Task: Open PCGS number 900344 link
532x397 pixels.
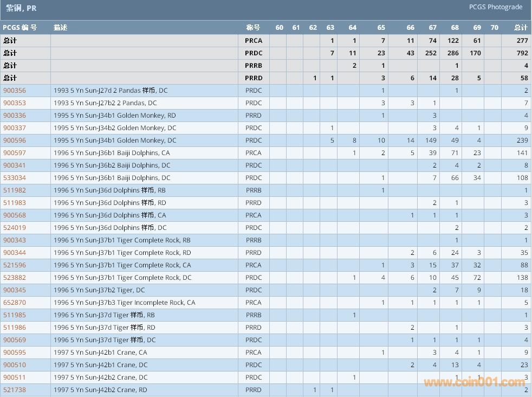Action: click(15, 253)
